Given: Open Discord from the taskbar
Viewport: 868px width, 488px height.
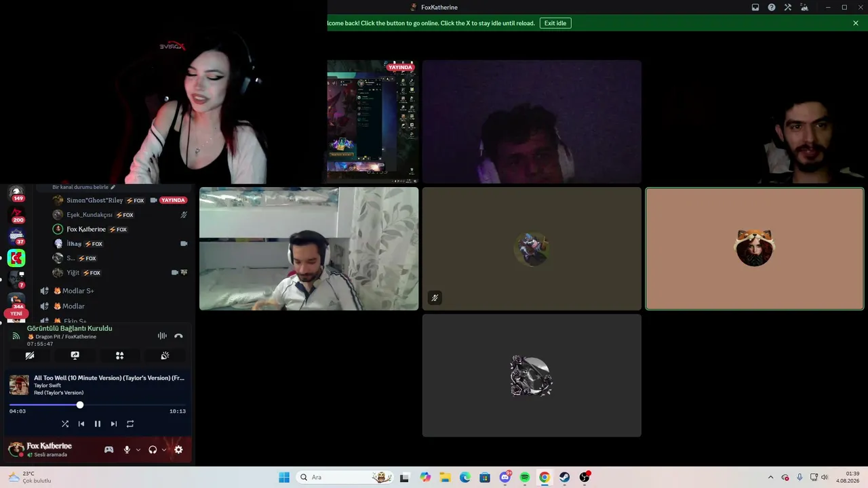Looking at the screenshot, I should pos(505,477).
